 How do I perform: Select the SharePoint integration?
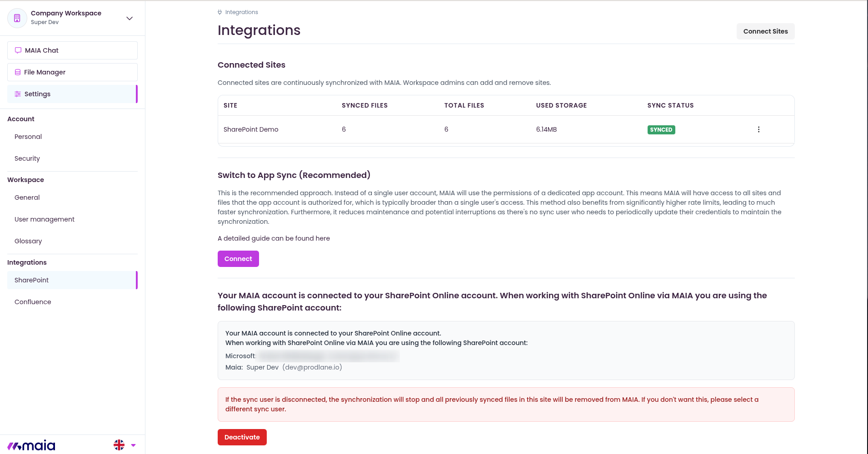[72, 280]
